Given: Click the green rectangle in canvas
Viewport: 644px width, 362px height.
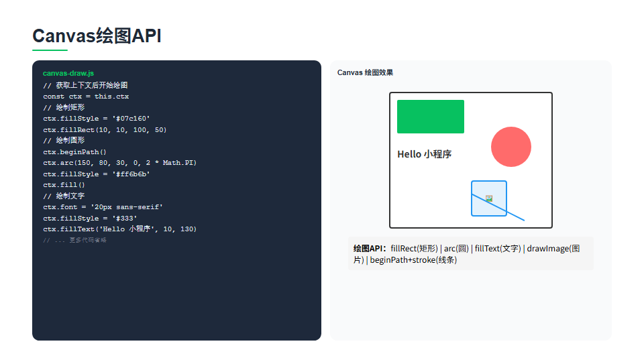Looking at the screenshot, I should [431, 117].
